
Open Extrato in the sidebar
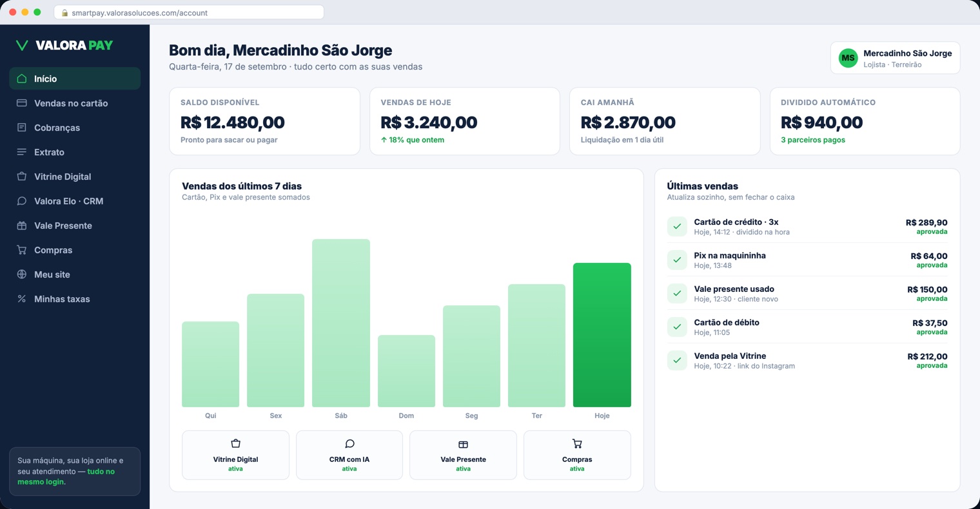click(x=75, y=152)
